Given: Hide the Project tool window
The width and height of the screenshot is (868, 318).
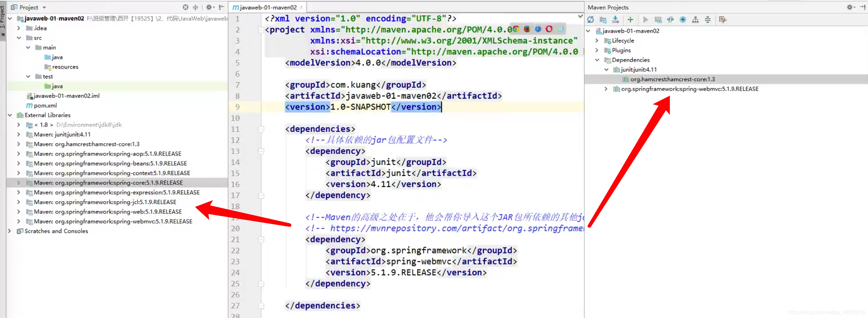Looking at the screenshot, I should 221,7.
